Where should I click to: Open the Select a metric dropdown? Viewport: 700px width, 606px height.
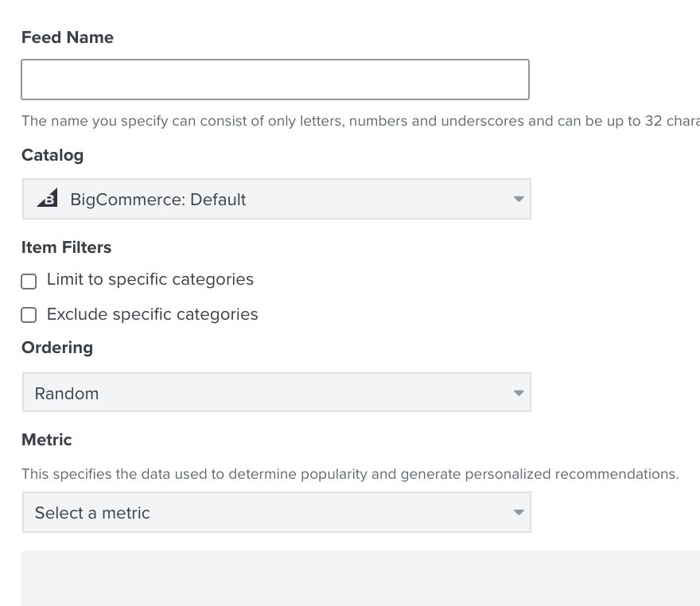click(277, 512)
